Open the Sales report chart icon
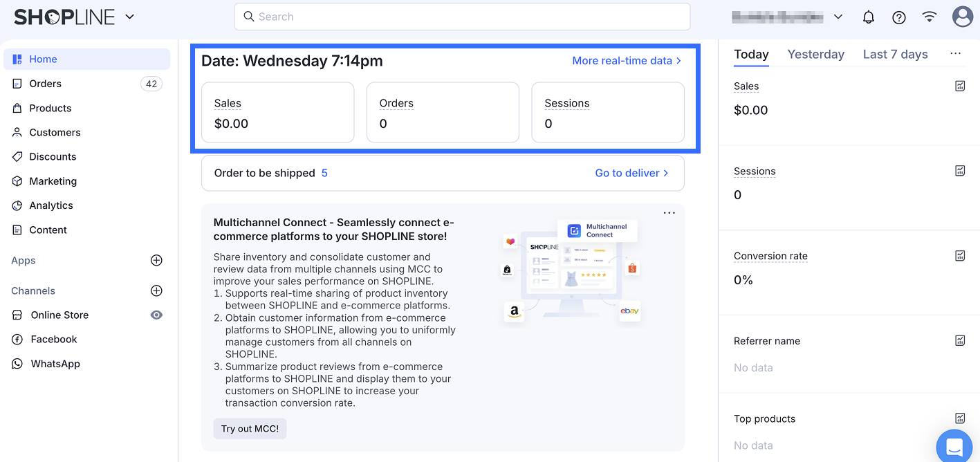 pyautogui.click(x=960, y=86)
